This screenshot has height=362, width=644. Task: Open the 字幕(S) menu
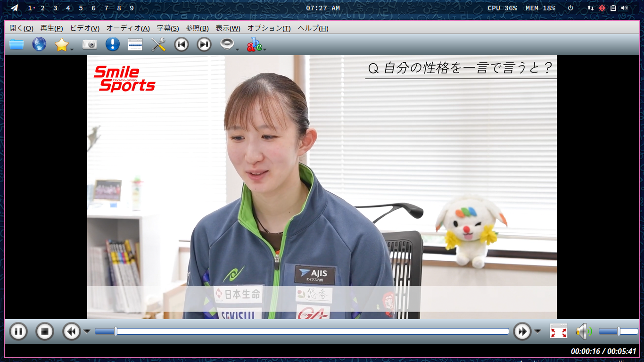tap(168, 28)
